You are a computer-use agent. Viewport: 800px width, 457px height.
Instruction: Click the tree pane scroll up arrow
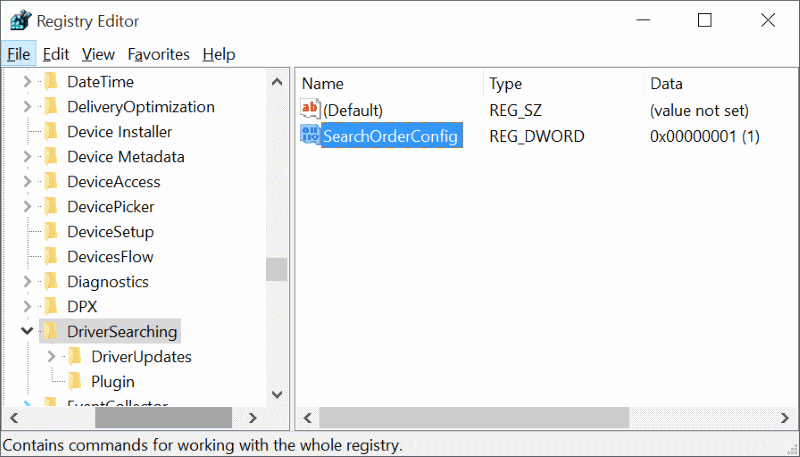tap(277, 82)
